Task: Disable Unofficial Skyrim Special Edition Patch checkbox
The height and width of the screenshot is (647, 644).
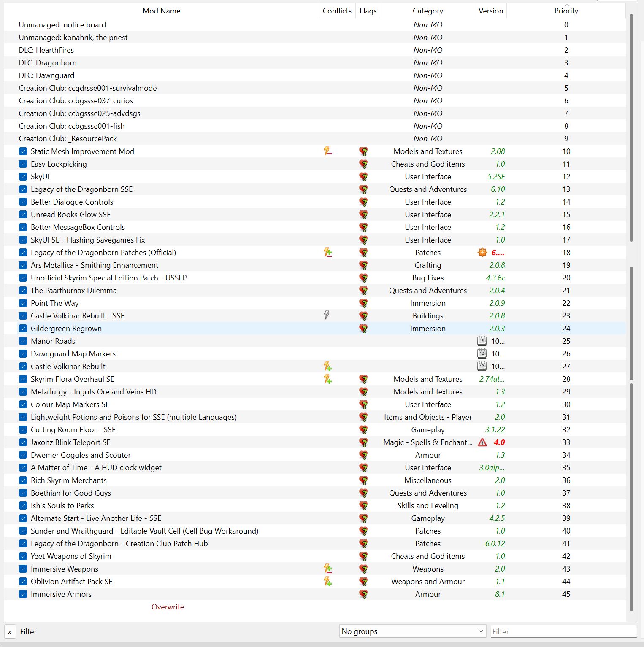Action: (x=23, y=278)
